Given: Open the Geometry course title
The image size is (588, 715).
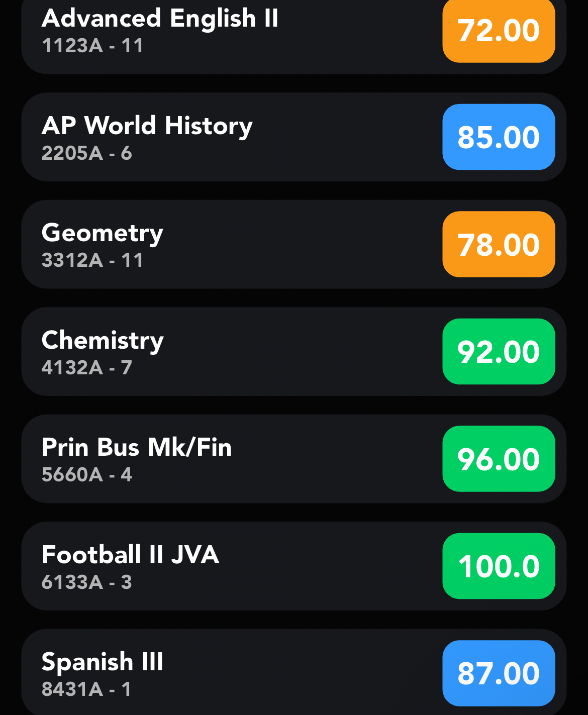Looking at the screenshot, I should pos(103,233).
